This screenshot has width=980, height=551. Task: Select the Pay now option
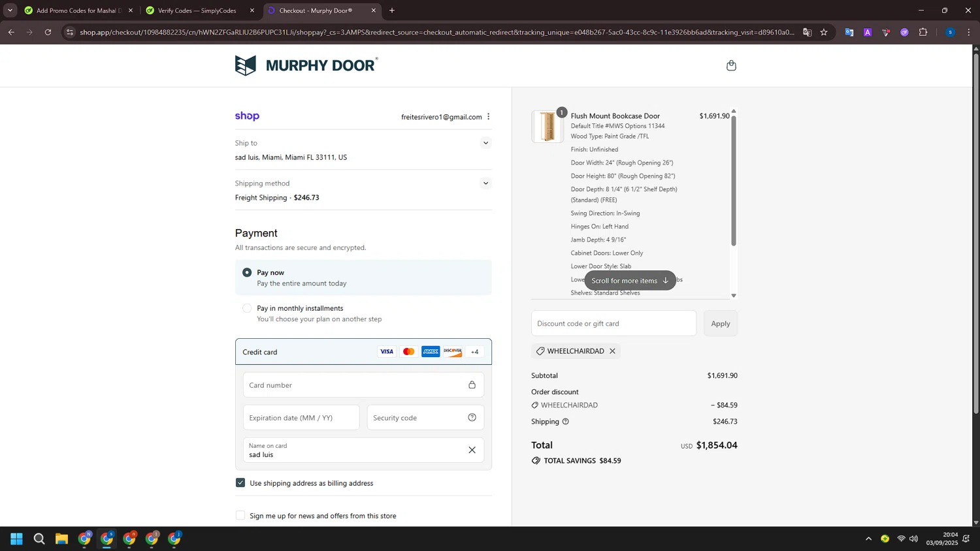247,272
